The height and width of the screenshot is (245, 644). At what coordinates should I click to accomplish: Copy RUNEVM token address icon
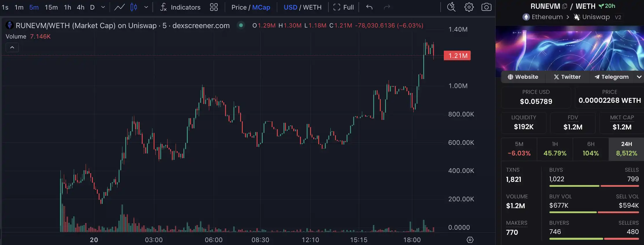[564, 6]
